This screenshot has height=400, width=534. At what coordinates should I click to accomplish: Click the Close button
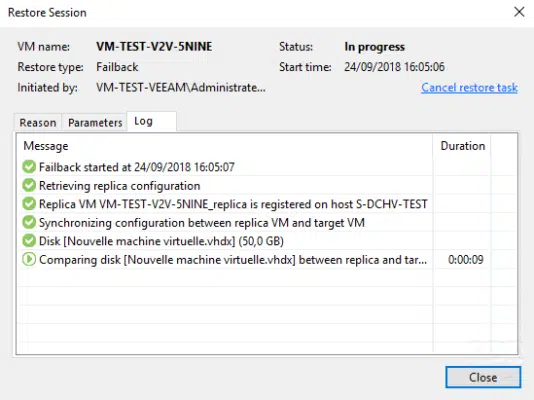point(483,377)
